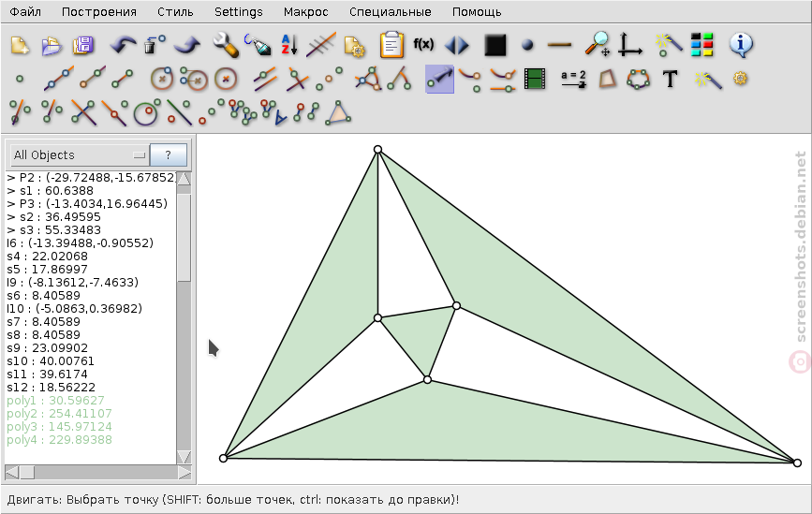Image resolution: width=812 pixels, height=514 pixels.
Task: Click the object list scroll down arrow
Action: click(x=184, y=457)
